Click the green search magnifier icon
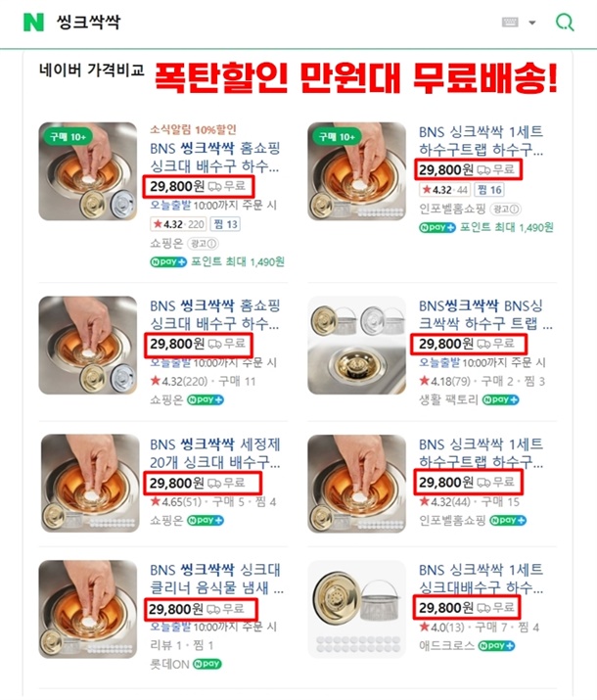This screenshot has width=597, height=700. click(x=565, y=22)
